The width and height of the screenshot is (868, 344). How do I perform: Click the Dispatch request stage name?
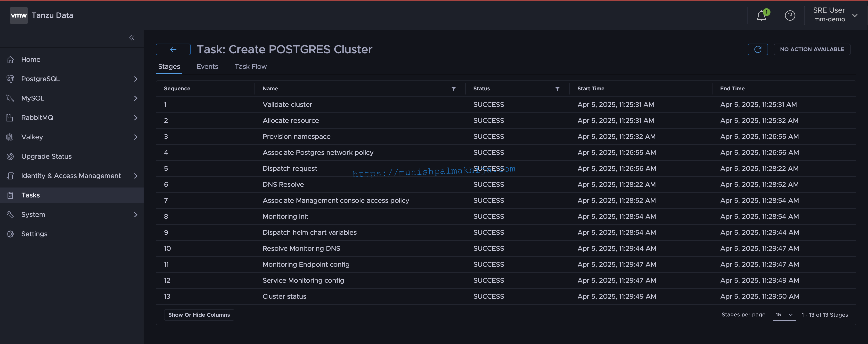pos(289,169)
